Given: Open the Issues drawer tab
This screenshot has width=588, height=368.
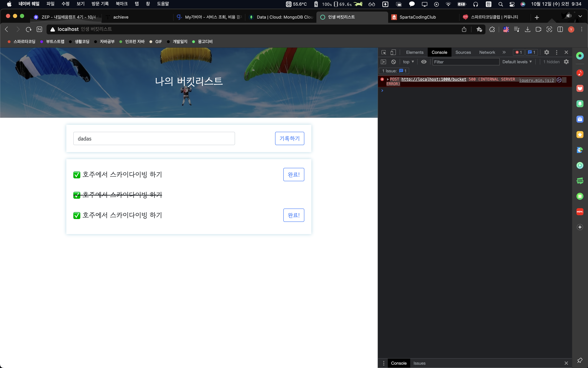Looking at the screenshot, I should [419, 363].
